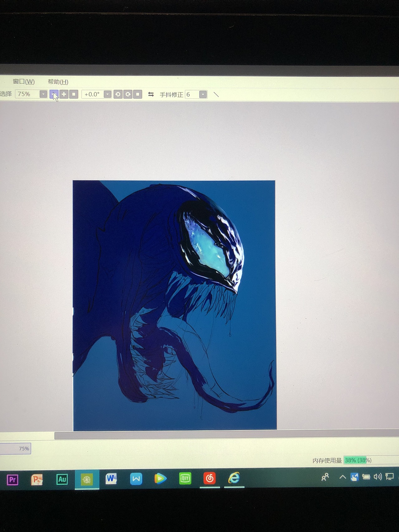Click the horizontal scrollbar below the canvas
399x532 pixels.
click(227, 435)
